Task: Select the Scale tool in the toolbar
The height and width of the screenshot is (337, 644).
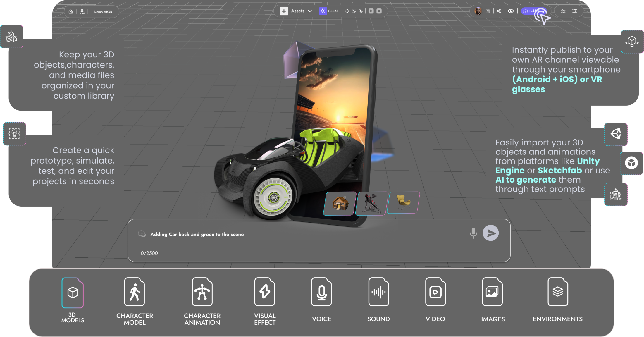Action: [x=354, y=11]
